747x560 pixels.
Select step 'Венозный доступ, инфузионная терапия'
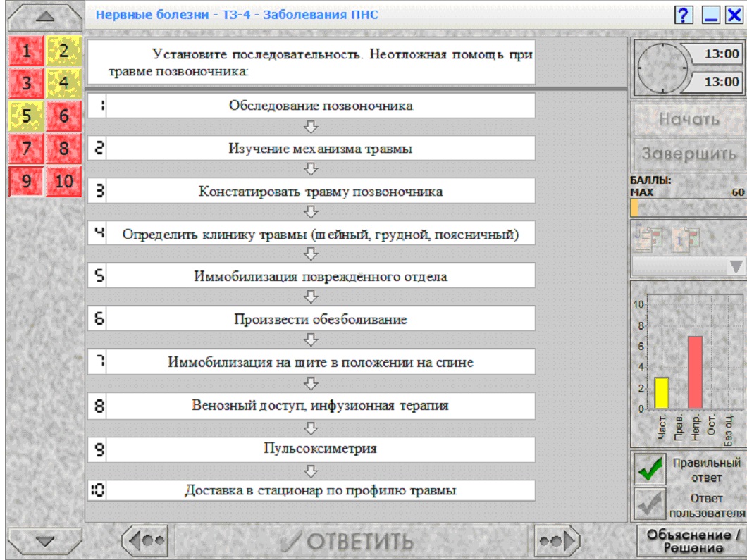311,406
